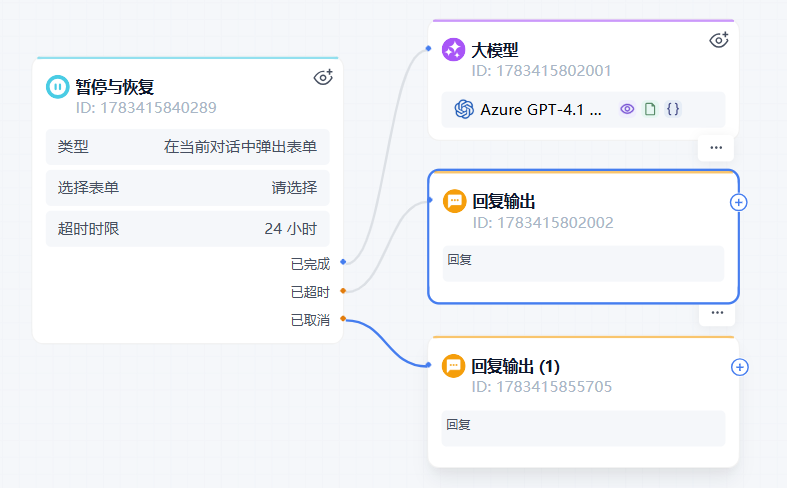787x488 pixels.
Task: Click the orange chat icon of 回复输出 (1)
Action: pos(453,366)
